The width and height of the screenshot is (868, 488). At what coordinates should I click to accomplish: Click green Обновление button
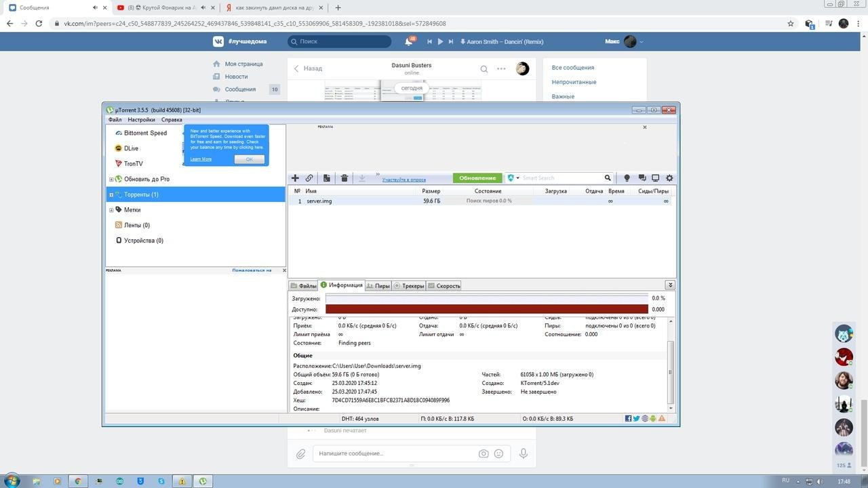coord(477,178)
